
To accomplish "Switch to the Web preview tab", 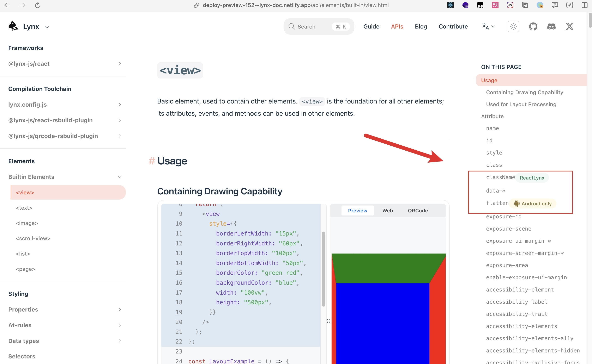I will pos(387,211).
